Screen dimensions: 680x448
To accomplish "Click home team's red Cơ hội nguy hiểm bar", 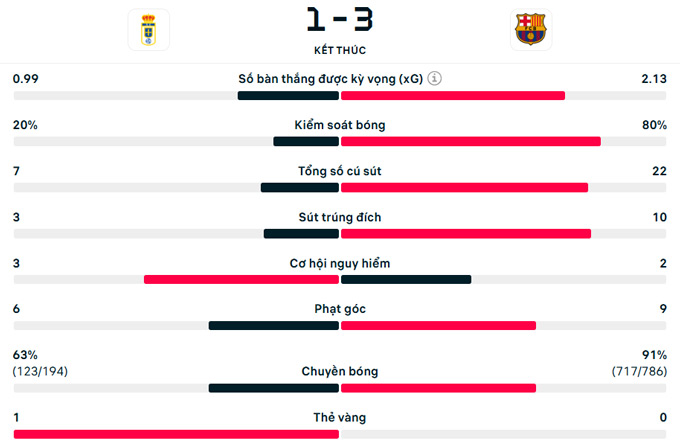I will point(241,280).
